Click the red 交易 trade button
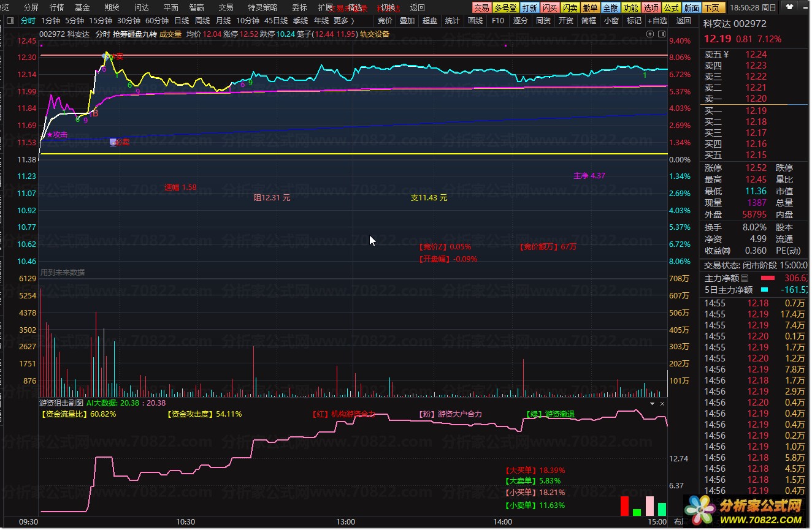Screen dimensions: 812x530 481,8
